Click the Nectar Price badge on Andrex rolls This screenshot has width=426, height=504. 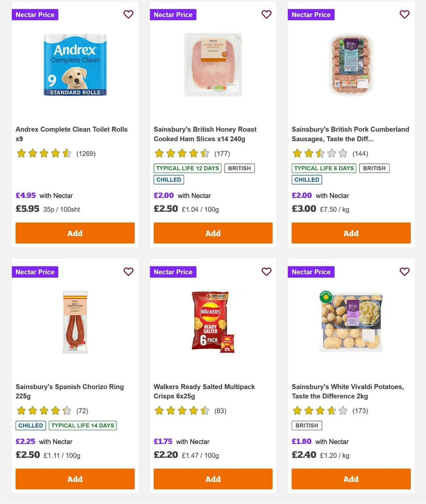[x=35, y=15]
